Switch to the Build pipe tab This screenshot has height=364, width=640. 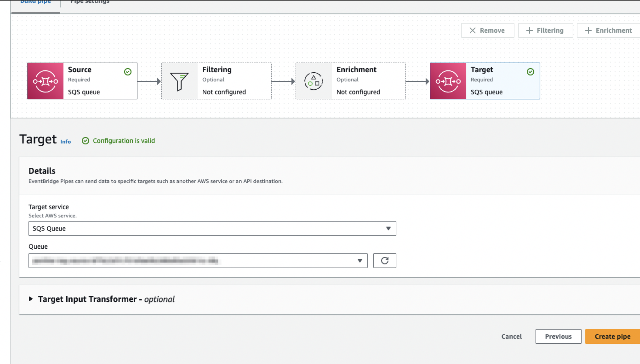click(x=36, y=2)
